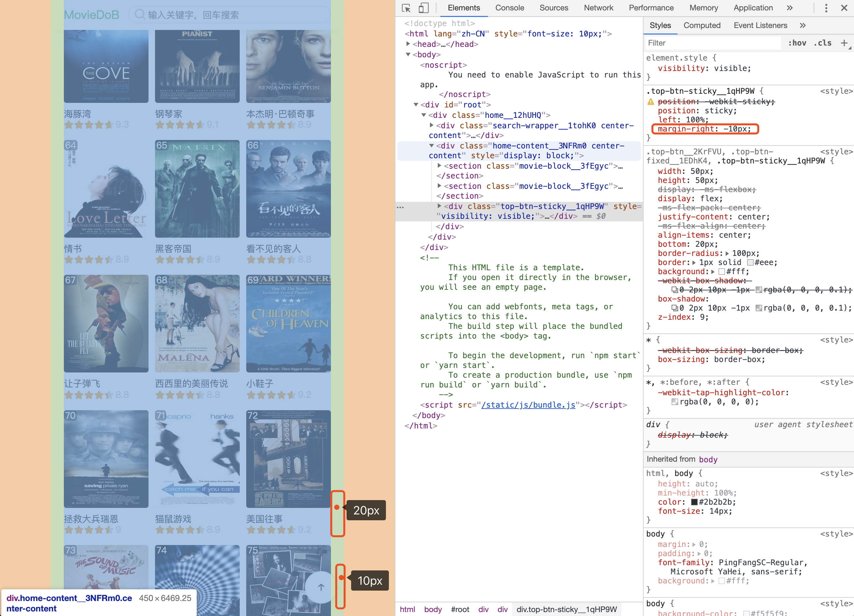Open the /static/js/bundle.js link

(528, 405)
